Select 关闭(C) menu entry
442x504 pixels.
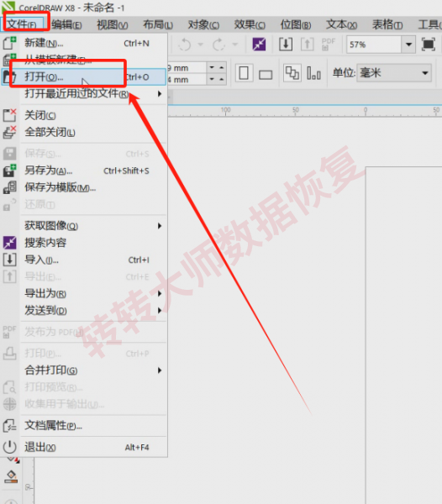click(83, 115)
